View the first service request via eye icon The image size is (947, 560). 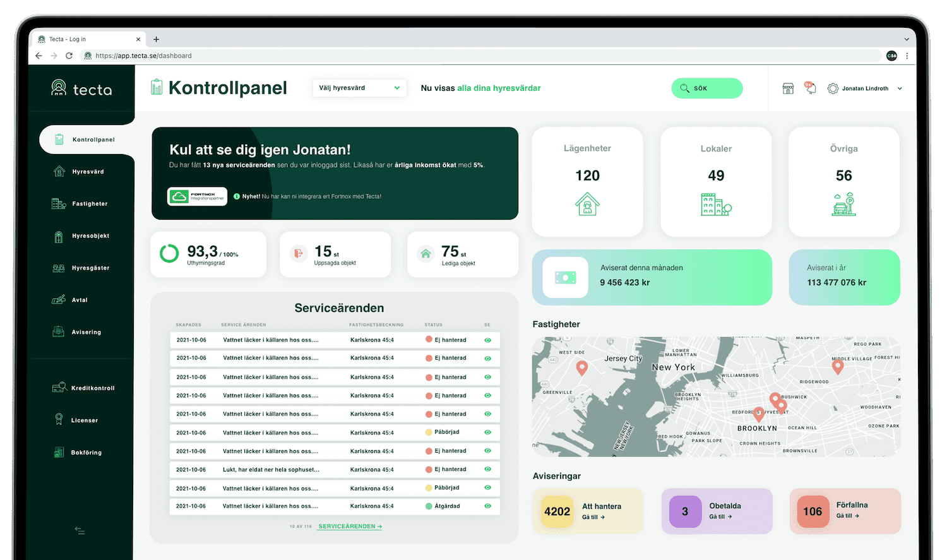(x=487, y=340)
